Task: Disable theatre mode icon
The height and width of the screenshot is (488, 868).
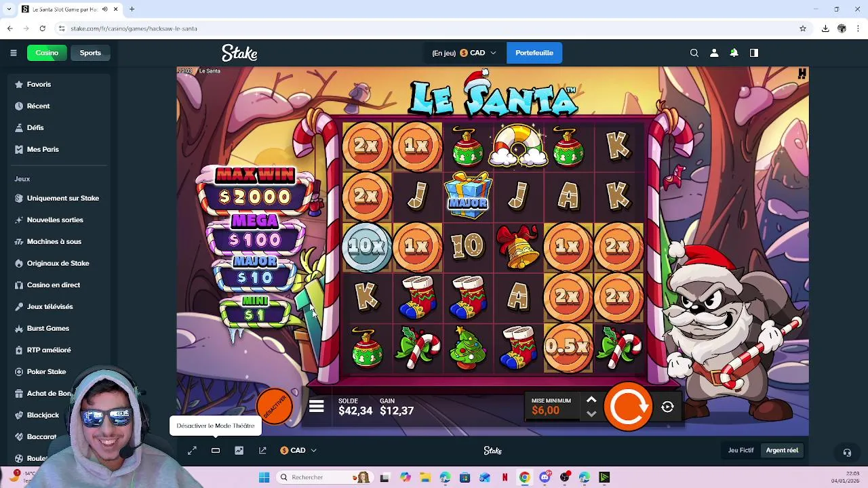Action: [216, 450]
